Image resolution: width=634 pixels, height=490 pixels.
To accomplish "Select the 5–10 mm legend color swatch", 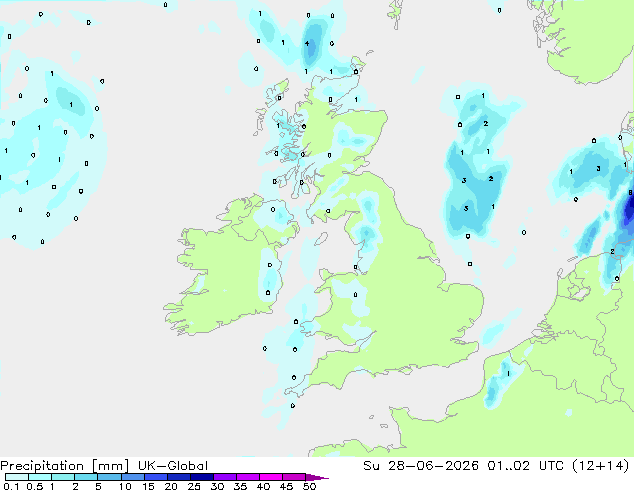I will point(109,477).
